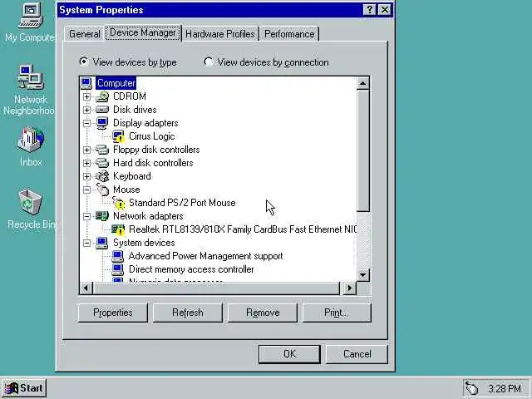Click the Floppy disk controllers icon
Screen dimensions: 532x399
pos(102,150)
